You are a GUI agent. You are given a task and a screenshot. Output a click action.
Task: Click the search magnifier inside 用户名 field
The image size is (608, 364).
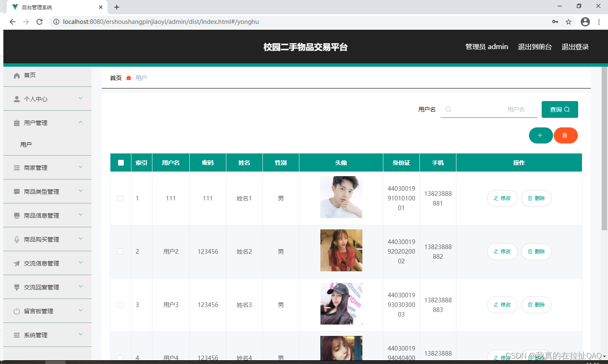(x=448, y=109)
